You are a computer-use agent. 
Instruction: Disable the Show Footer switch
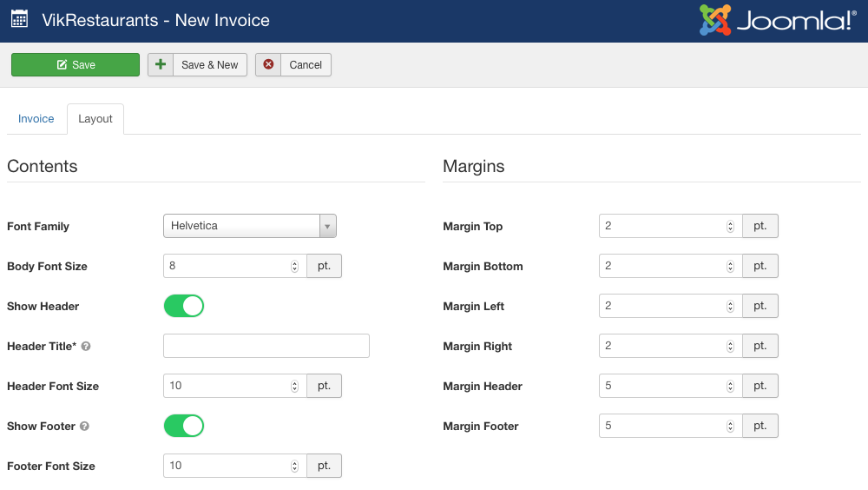point(184,426)
